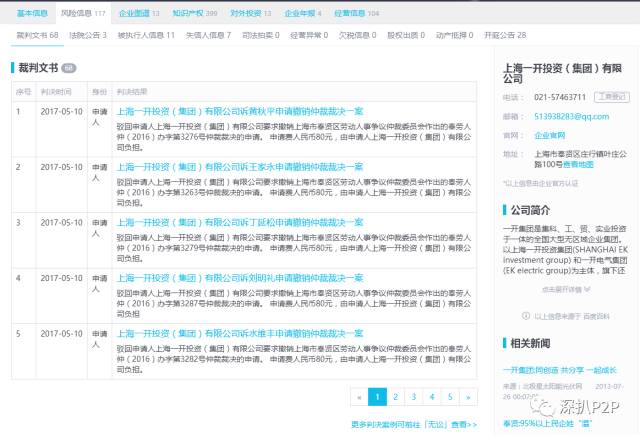Viewport: 640px width, 435px height.
Task: Expand company intro via 点击展开详情
Action: point(566,289)
